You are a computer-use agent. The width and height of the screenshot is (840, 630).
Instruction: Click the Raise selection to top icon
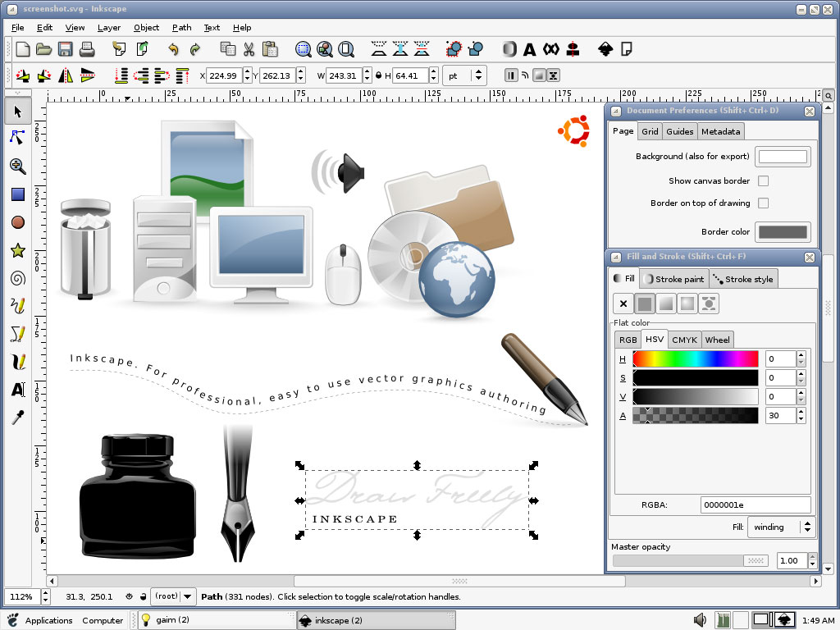(x=182, y=75)
